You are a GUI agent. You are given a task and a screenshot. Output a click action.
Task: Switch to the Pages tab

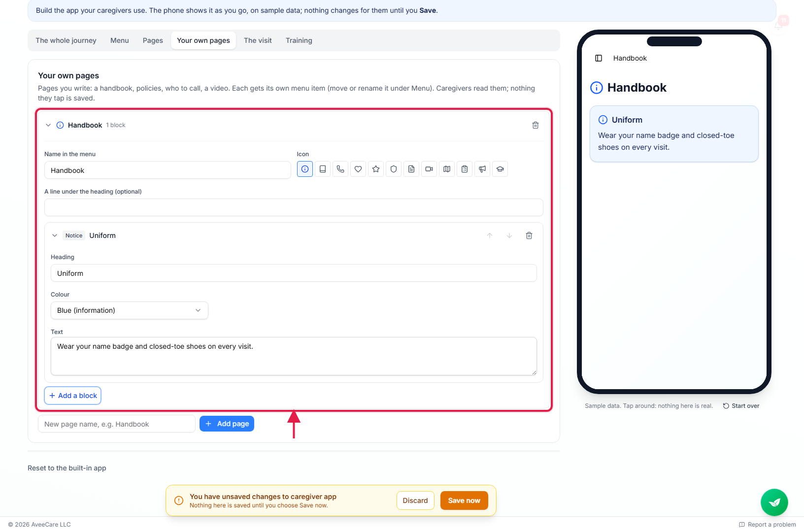(153, 40)
